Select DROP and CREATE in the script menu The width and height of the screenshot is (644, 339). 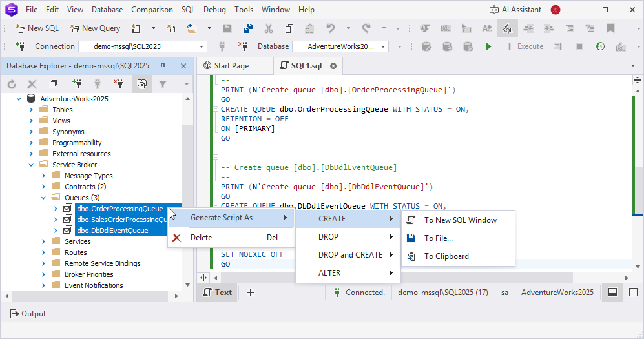click(x=348, y=255)
